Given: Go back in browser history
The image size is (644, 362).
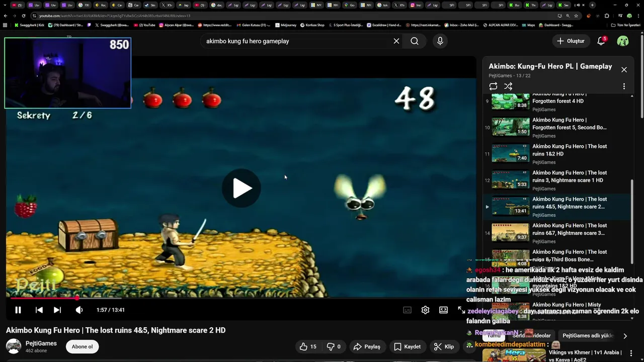Looking at the screenshot, I should pos(6,16).
